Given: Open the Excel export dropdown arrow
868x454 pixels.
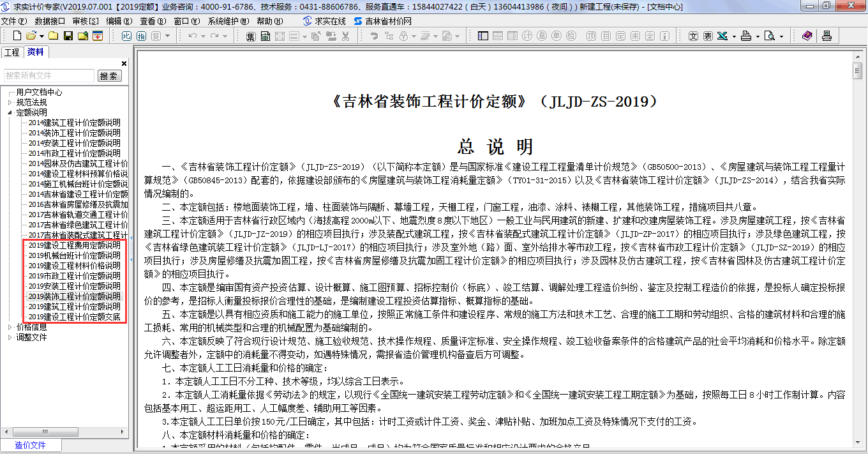Looking at the screenshot, I should [x=734, y=36].
